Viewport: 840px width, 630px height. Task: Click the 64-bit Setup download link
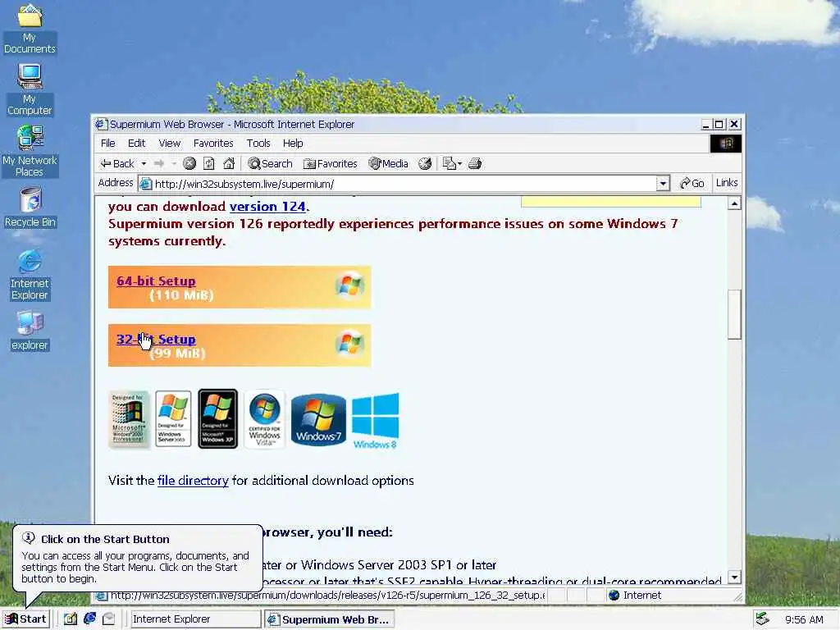pyautogui.click(x=156, y=281)
